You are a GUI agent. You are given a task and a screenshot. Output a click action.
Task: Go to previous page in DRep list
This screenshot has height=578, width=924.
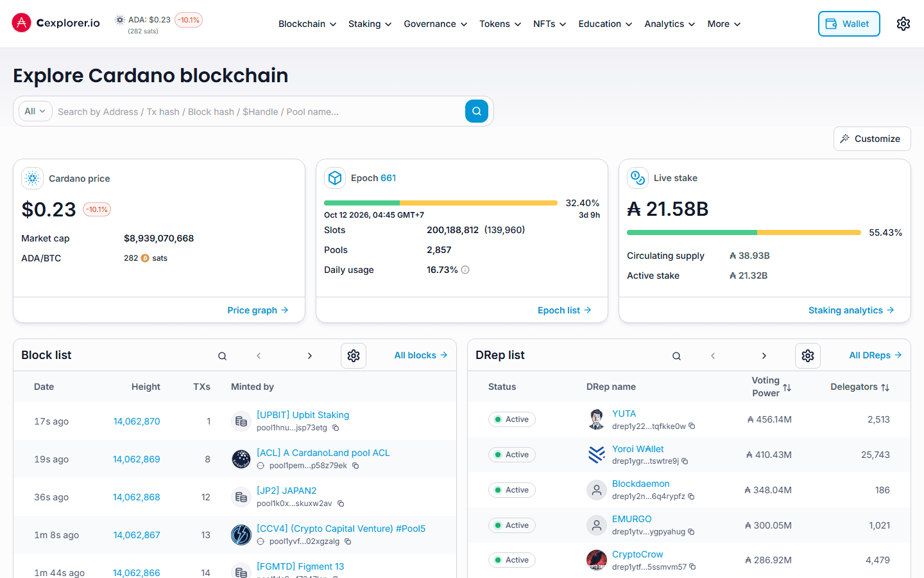pos(713,356)
